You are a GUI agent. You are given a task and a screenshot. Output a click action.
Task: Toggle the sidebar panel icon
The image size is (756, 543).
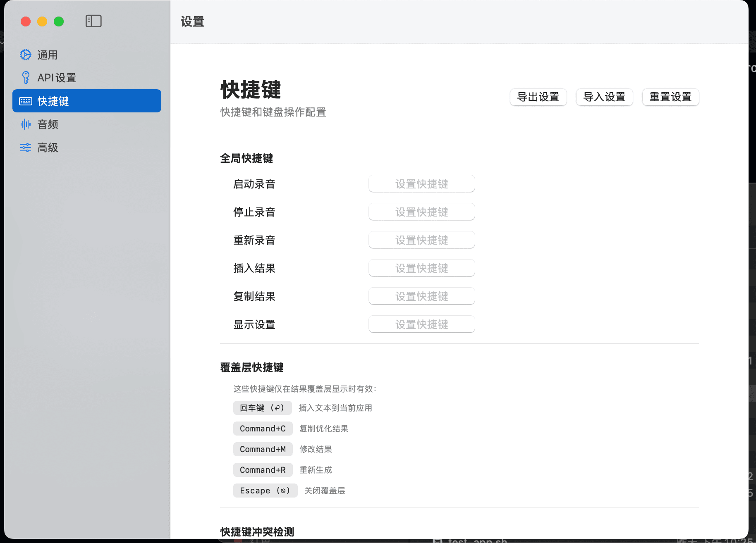93,21
